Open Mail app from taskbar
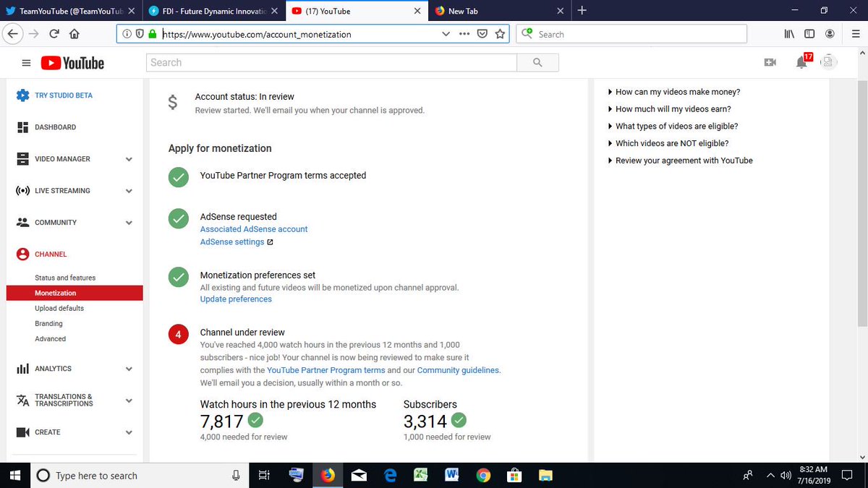This screenshot has width=868, height=488. coord(359,475)
